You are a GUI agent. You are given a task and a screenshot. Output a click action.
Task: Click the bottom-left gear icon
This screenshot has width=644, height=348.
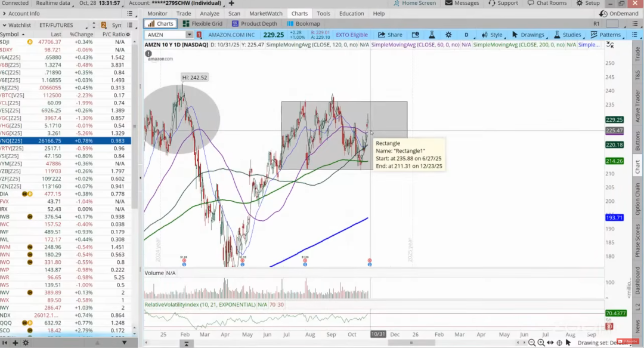click(26, 343)
